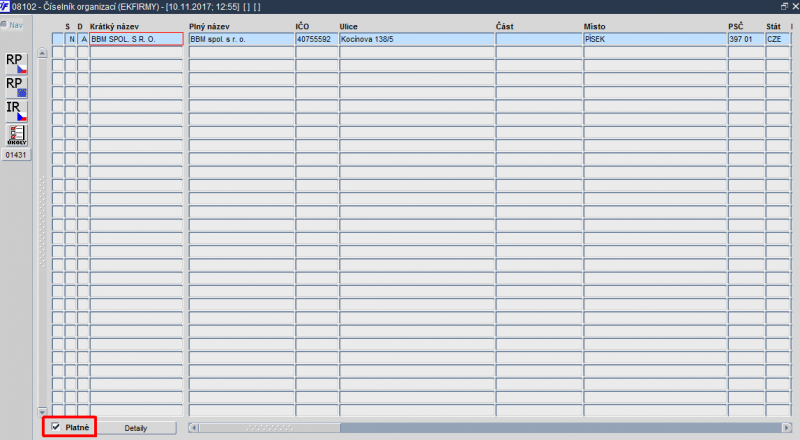Select the S column cell with N
Image resolution: width=800 pixels, height=440 pixels.
(x=71, y=39)
